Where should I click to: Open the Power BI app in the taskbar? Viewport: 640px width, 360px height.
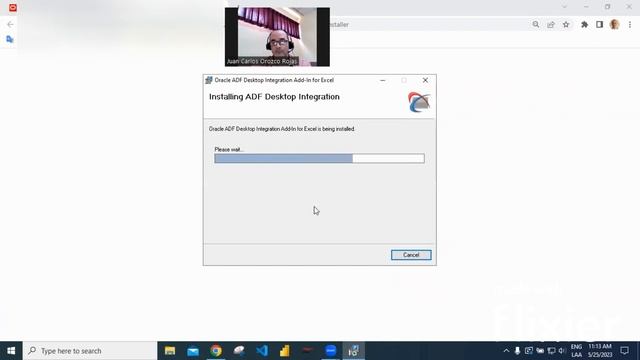pyautogui.click(x=285, y=351)
